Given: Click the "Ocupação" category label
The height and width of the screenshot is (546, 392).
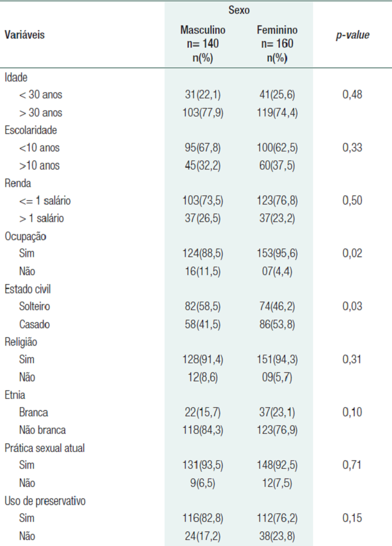Looking at the screenshot, I should (x=26, y=236).
